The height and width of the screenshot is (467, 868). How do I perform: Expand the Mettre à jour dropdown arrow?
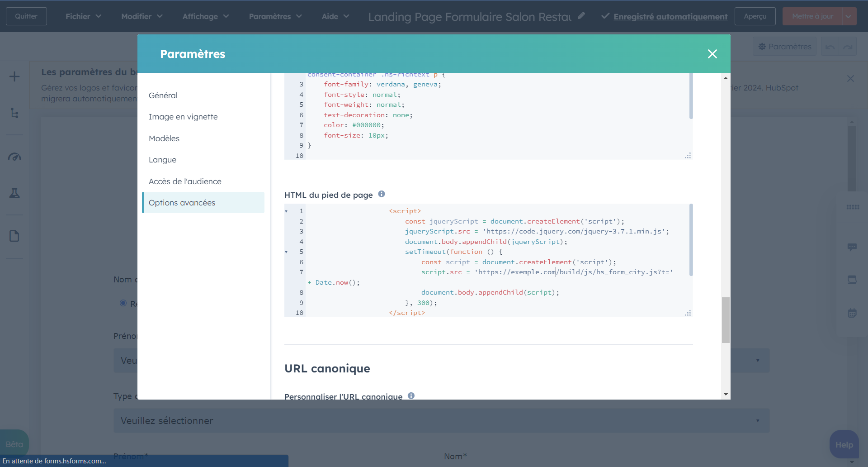[x=849, y=16]
